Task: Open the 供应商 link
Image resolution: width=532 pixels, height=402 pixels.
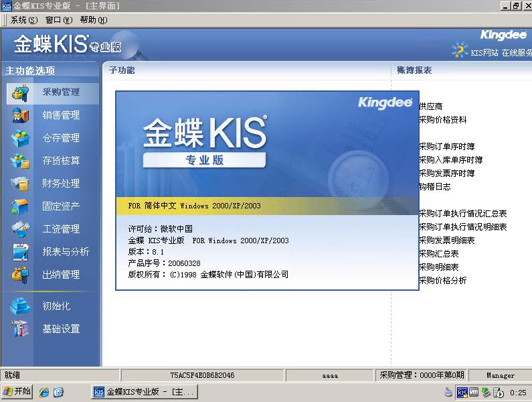Action: tap(431, 107)
